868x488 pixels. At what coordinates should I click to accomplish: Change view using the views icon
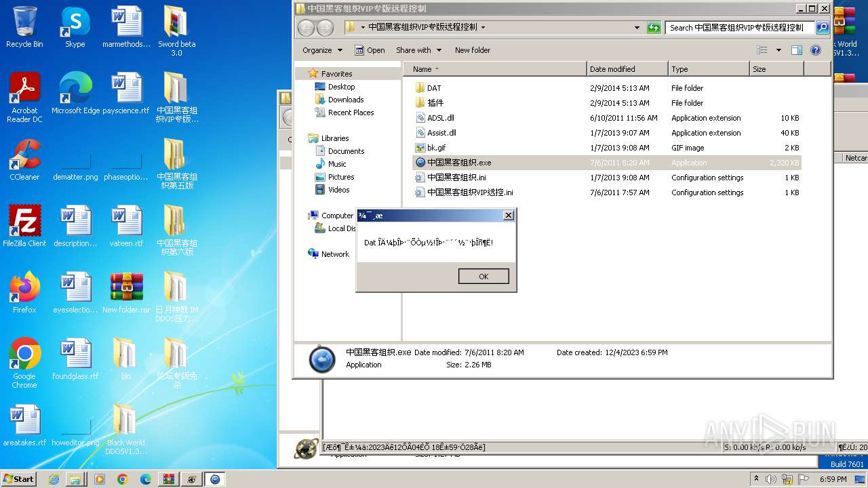(x=762, y=50)
